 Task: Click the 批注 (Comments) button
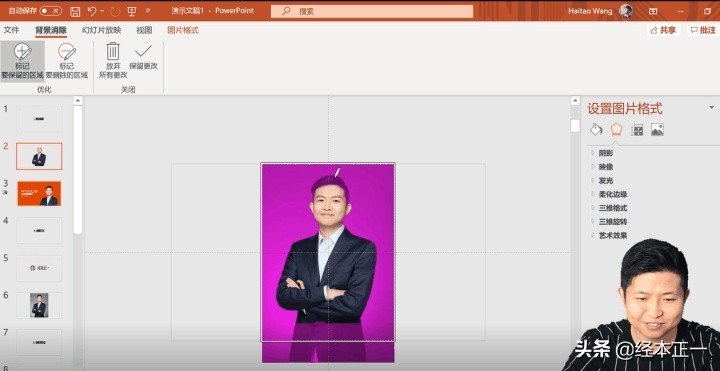(x=703, y=30)
